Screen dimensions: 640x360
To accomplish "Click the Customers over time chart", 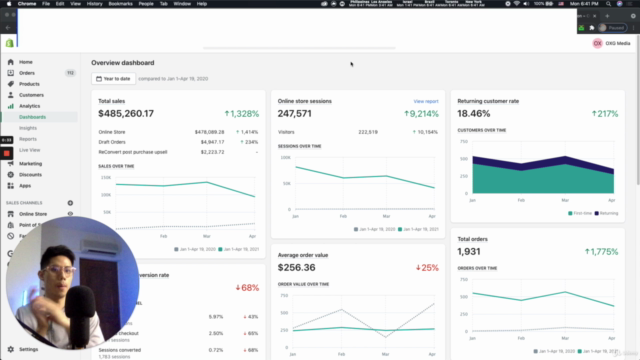I will pyautogui.click(x=538, y=171).
